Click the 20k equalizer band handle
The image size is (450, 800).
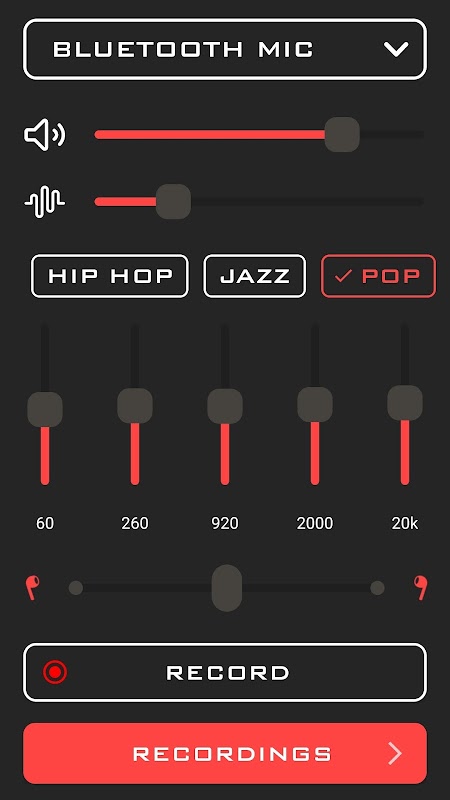(x=405, y=403)
